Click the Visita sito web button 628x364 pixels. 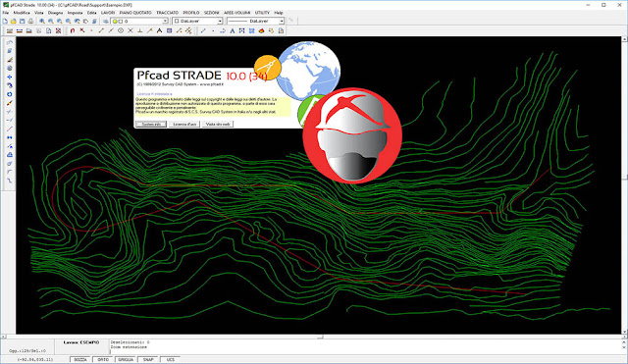click(x=218, y=125)
